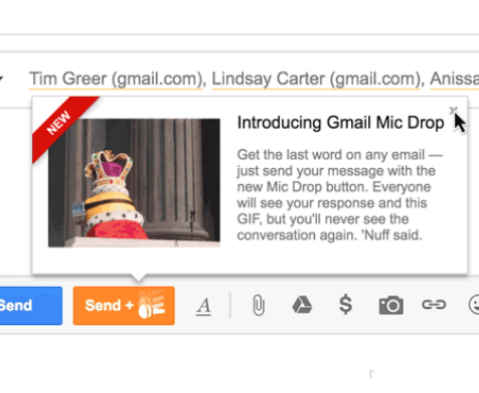
Task: Attach files with the paperclip icon
Action: pyautogui.click(x=259, y=305)
